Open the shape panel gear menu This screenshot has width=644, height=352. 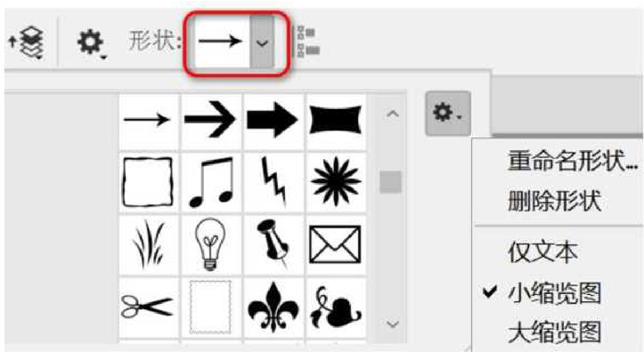pyautogui.click(x=448, y=113)
